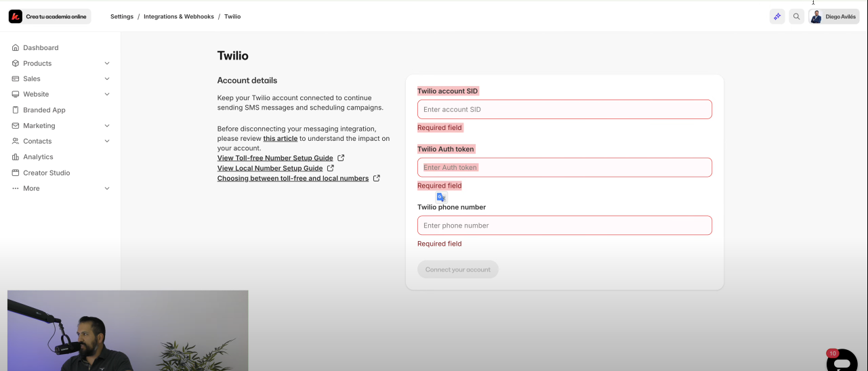Open the search magnifier icon
868x371 pixels.
(x=797, y=16)
